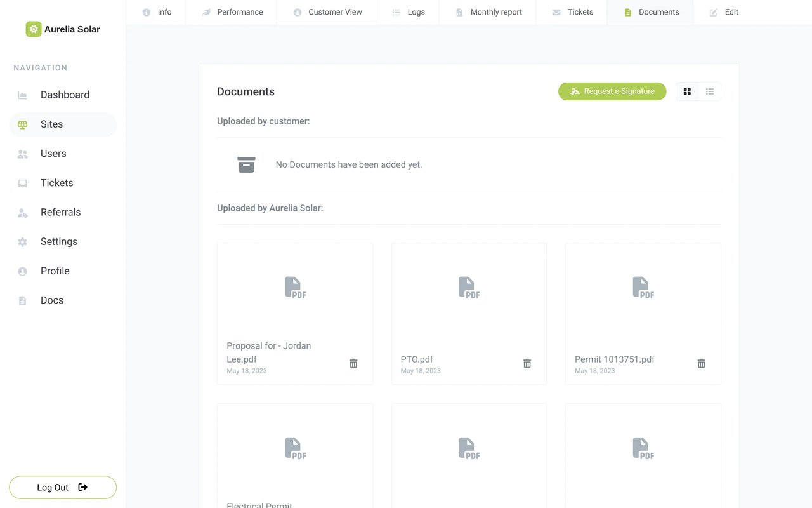The height and width of the screenshot is (508, 812).
Task: Click the Tickets inbox icon in sidebar
Action: coord(23,183)
